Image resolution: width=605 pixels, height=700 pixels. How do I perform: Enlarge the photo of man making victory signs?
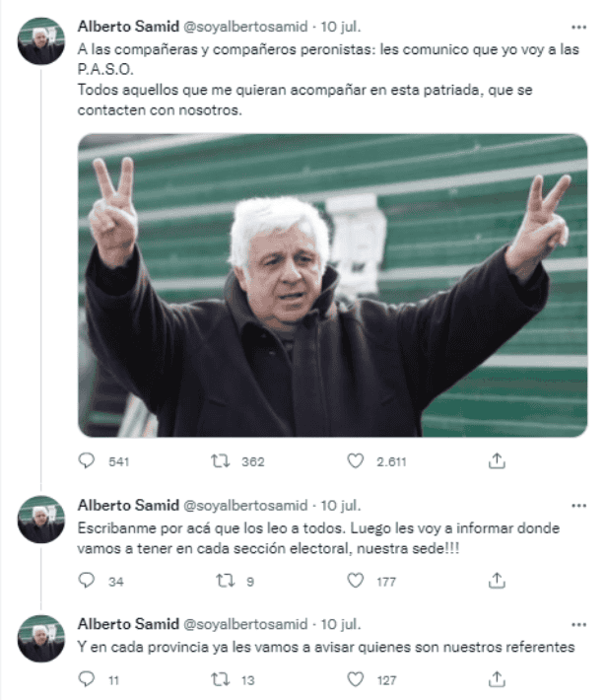tap(332, 285)
